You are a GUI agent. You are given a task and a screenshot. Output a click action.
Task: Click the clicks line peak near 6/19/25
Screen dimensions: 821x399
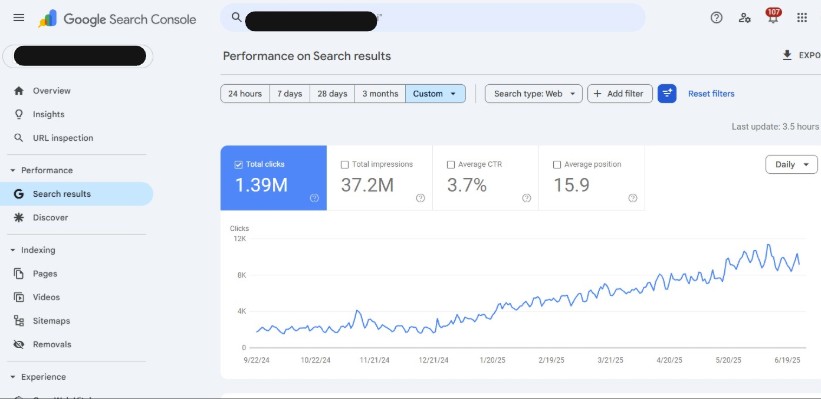[x=797, y=253]
